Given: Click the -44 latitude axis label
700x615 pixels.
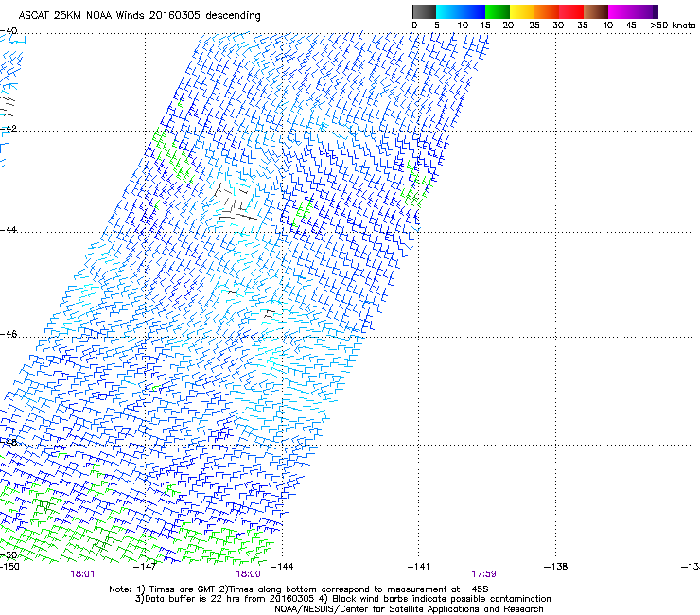Looking at the screenshot, I should [9, 230].
